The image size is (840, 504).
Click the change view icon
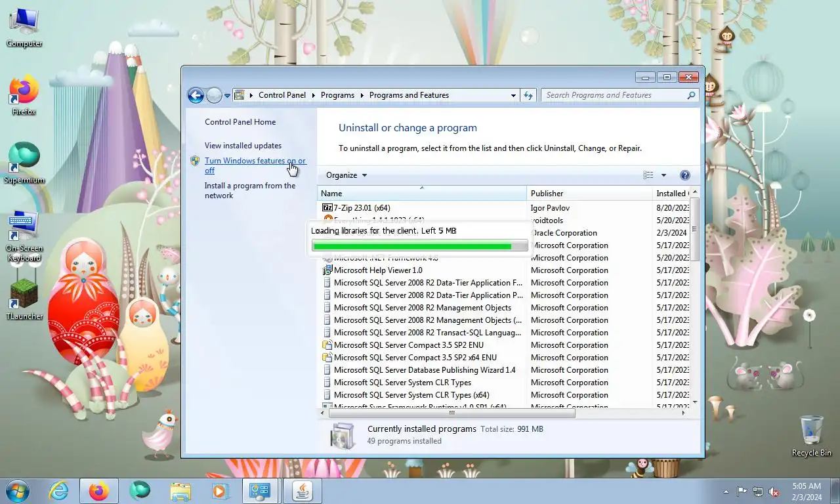click(648, 175)
